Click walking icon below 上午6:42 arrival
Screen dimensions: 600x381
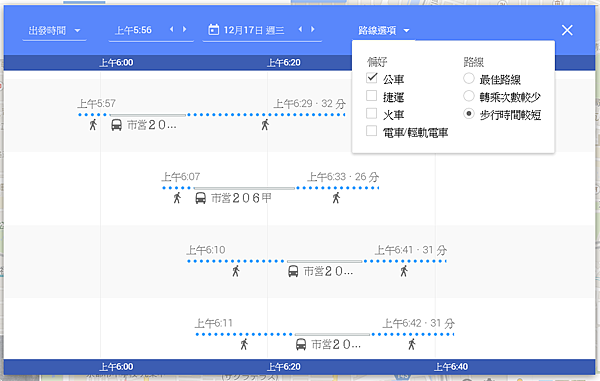412,344
